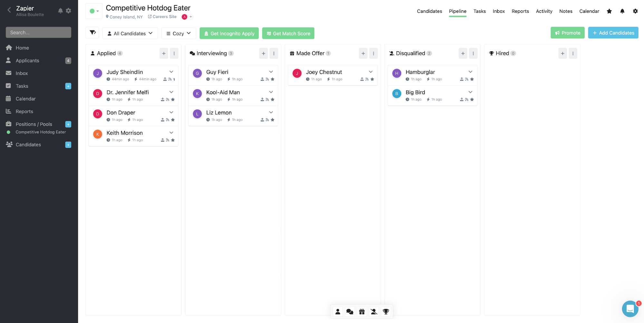This screenshot has height=323, width=644.
Task: Toggle the rating star on Hamburglar's card
Action: (472, 79)
